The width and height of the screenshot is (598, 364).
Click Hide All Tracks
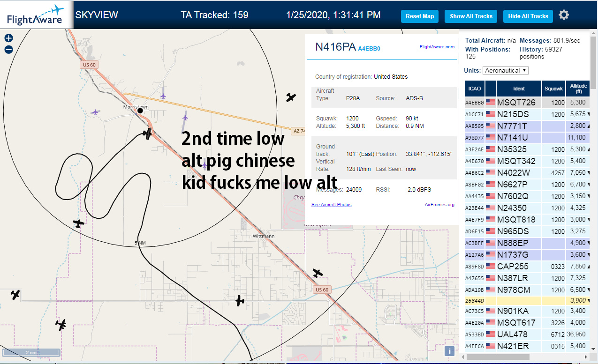pos(528,16)
